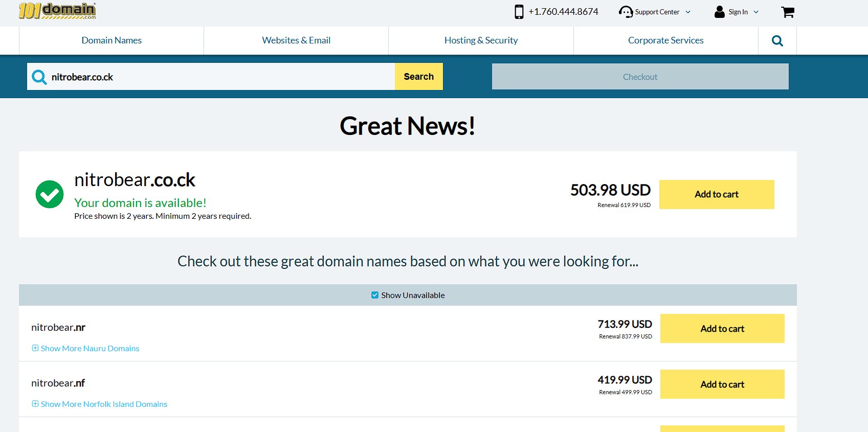Open the Sign In dropdown chevron
The image size is (868, 432).
(x=756, y=12)
